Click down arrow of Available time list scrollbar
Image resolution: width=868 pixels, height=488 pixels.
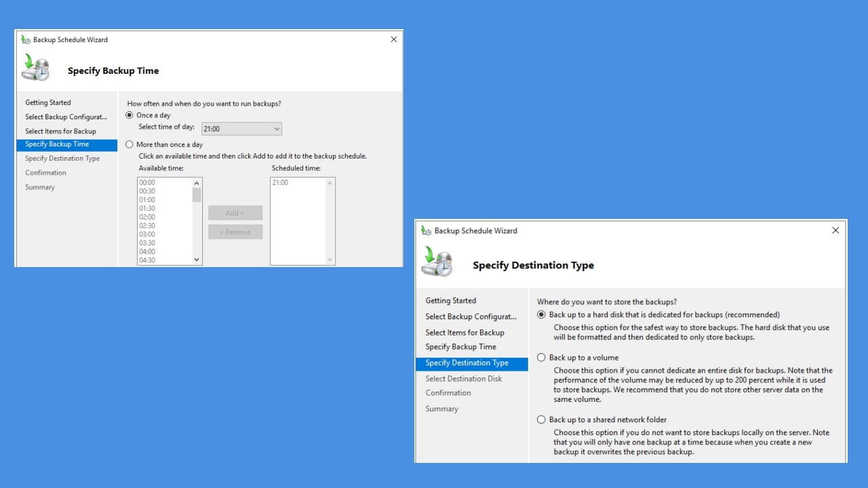pos(197,260)
